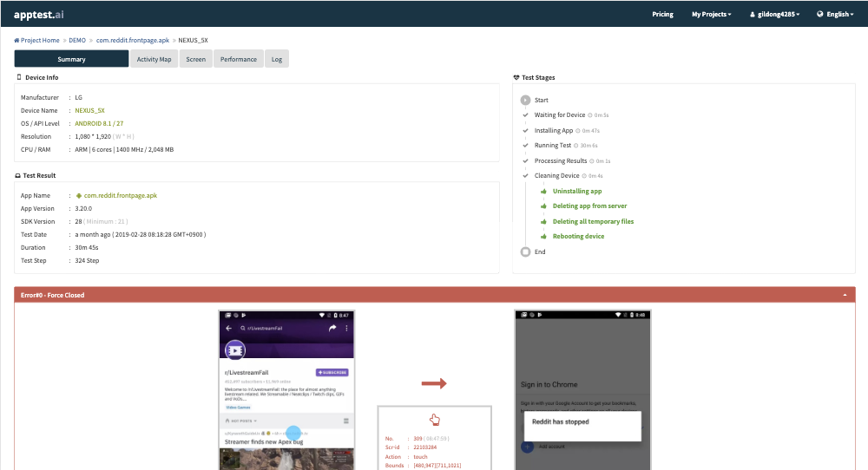This screenshot has height=470, width=868.
Task: Click the apptest.ai logo
Action: [39, 15]
